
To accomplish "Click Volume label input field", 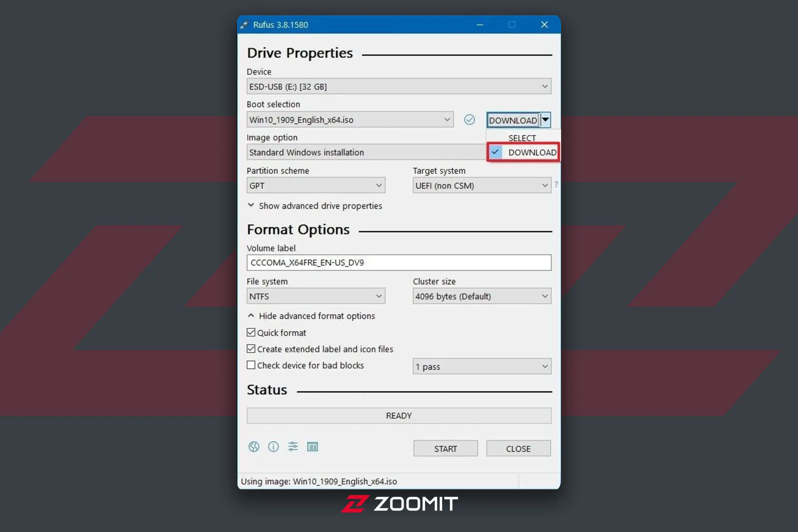I will click(x=399, y=262).
